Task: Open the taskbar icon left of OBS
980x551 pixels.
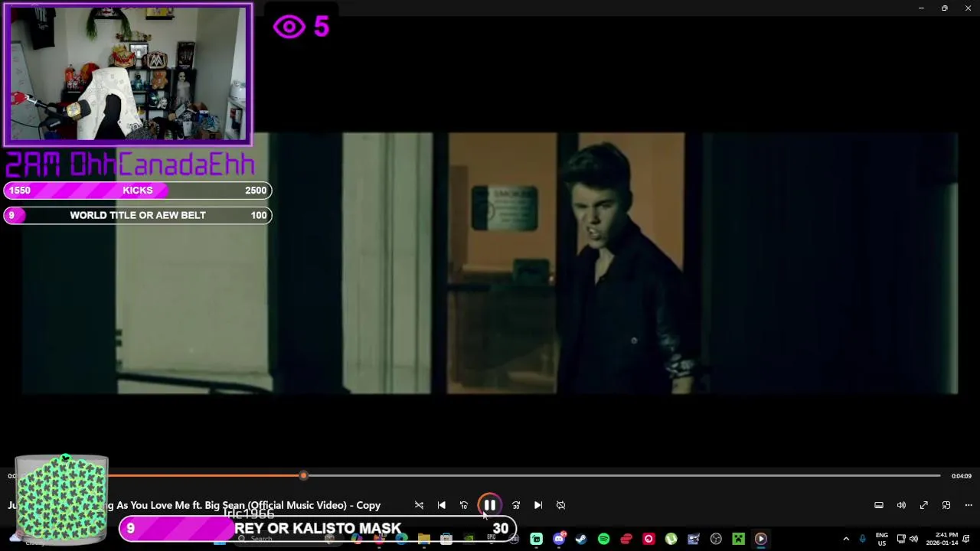Action: point(694,539)
